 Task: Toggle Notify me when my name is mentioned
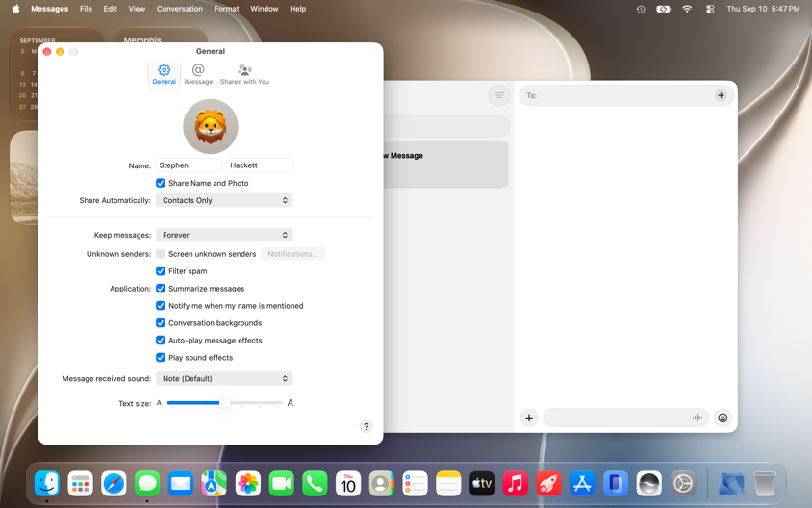[x=161, y=306]
